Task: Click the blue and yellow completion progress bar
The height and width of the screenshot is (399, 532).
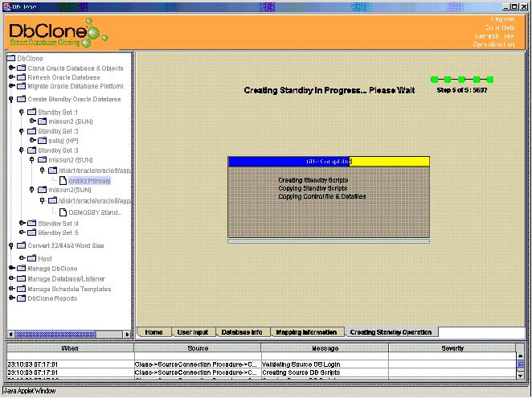Action: click(x=329, y=162)
